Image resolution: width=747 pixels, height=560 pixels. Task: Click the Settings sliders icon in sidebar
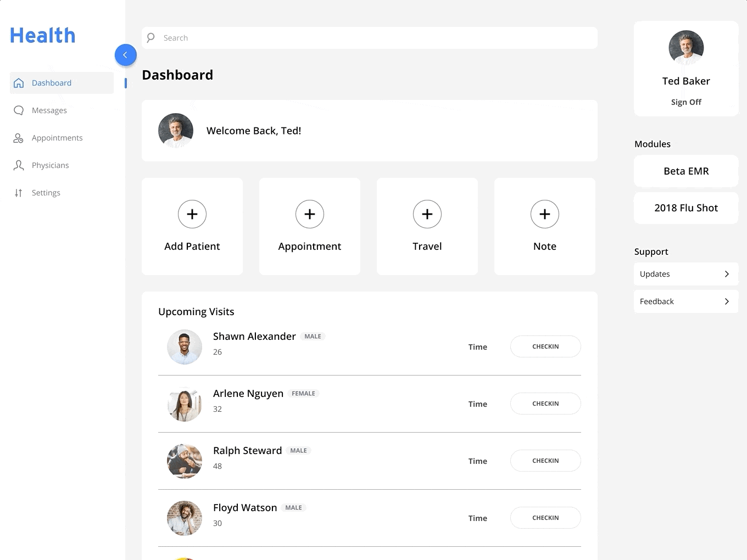pyautogui.click(x=19, y=193)
